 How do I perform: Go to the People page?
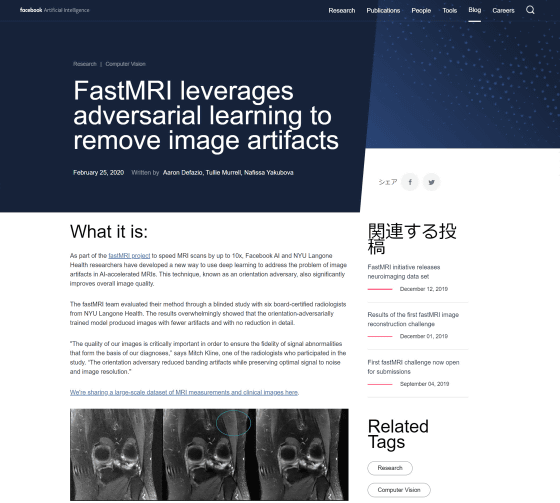pos(421,11)
